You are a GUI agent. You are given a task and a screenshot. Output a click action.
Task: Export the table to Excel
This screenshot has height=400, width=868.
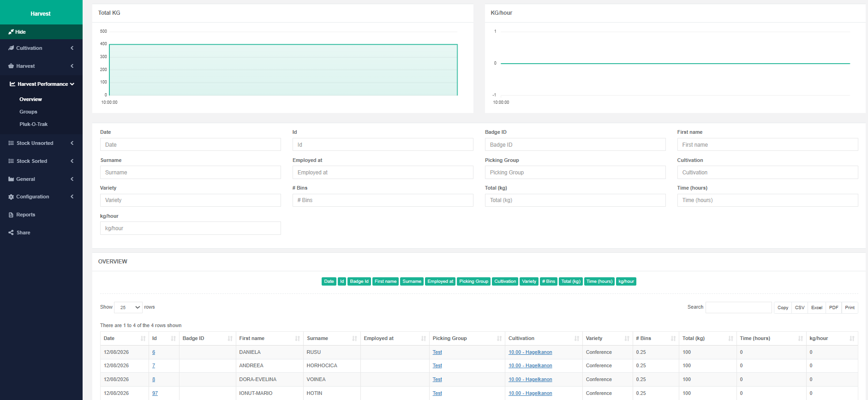817,308
